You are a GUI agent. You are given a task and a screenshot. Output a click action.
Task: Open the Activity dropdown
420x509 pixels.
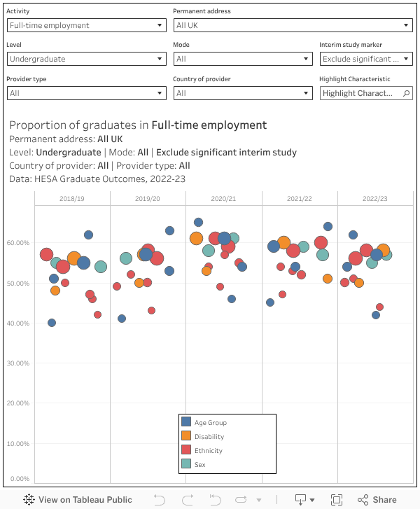click(x=86, y=25)
